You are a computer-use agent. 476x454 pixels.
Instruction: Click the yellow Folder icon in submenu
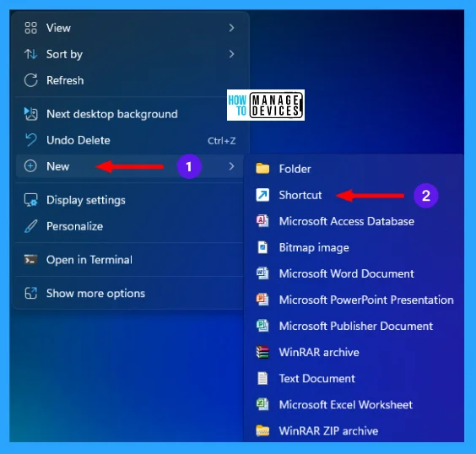coord(262,169)
